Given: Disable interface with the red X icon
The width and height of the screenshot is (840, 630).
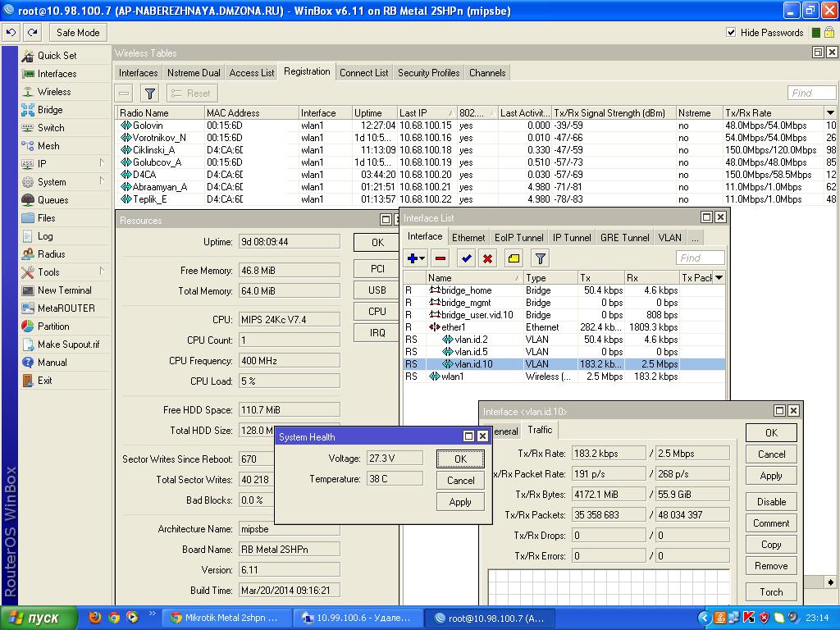Looking at the screenshot, I should [x=488, y=258].
